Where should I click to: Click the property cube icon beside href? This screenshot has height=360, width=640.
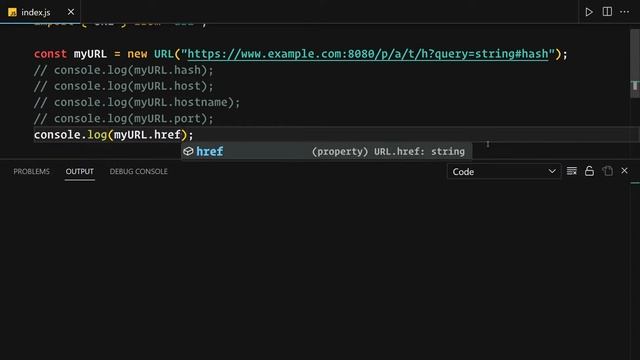(x=188, y=151)
